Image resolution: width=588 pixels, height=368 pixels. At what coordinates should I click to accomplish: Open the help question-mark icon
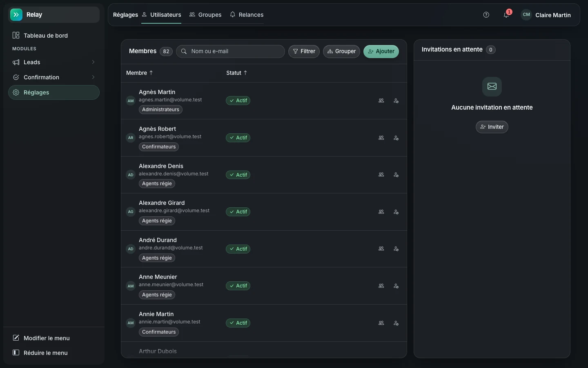pos(486,15)
